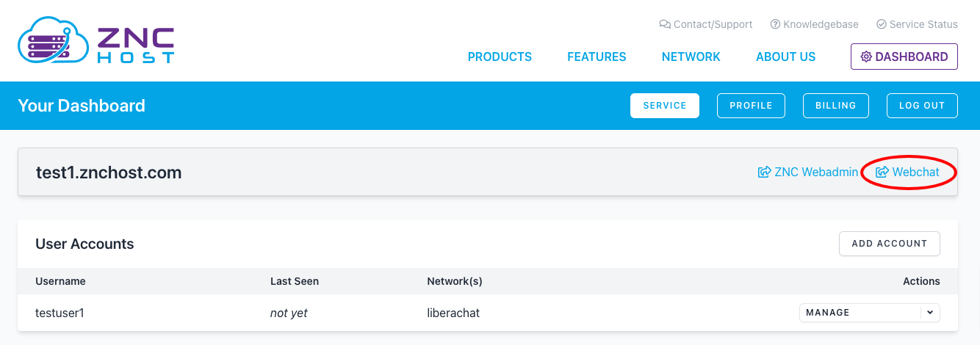
Task: Click the ZNC Webadmin external link icon
Action: (x=764, y=172)
